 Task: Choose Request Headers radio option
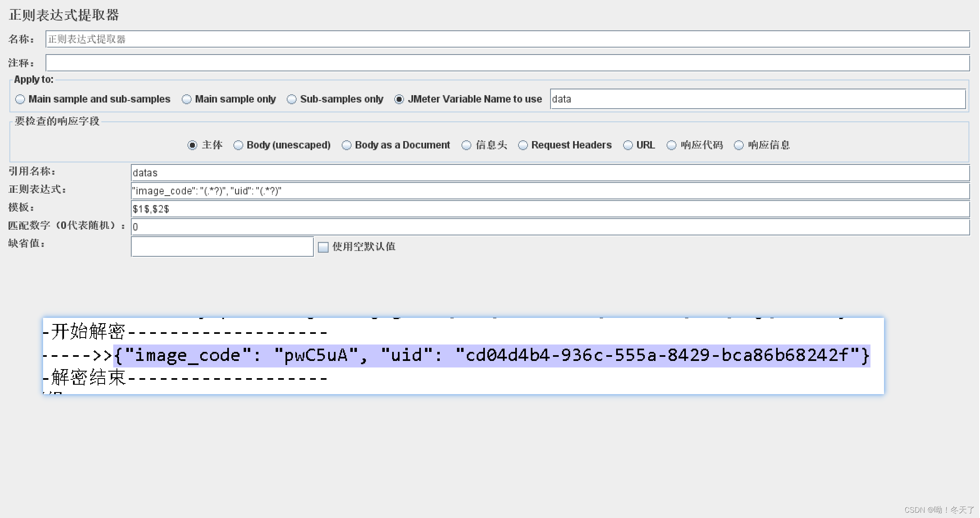tap(523, 145)
